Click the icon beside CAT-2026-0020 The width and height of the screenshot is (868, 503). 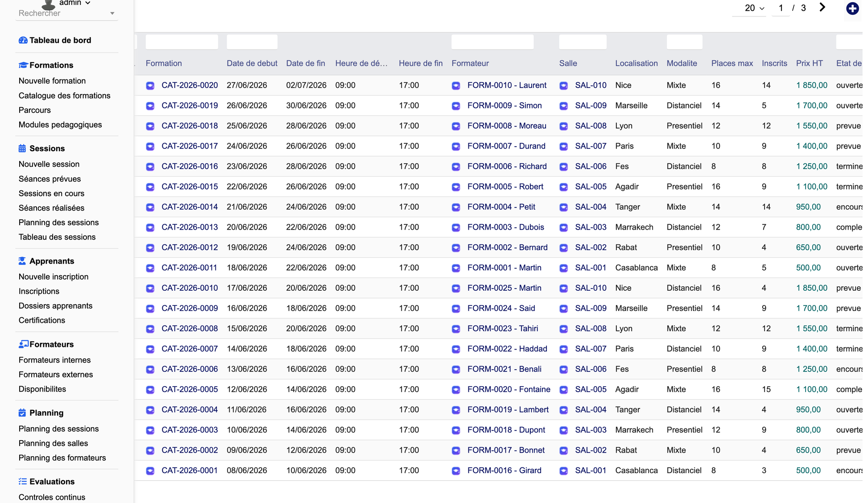150,86
